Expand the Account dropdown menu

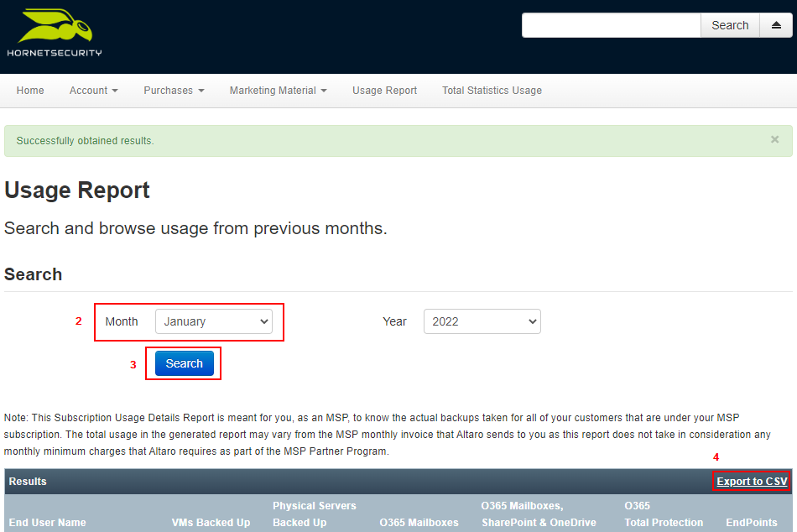pyautogui.click(x=93, y=91)
